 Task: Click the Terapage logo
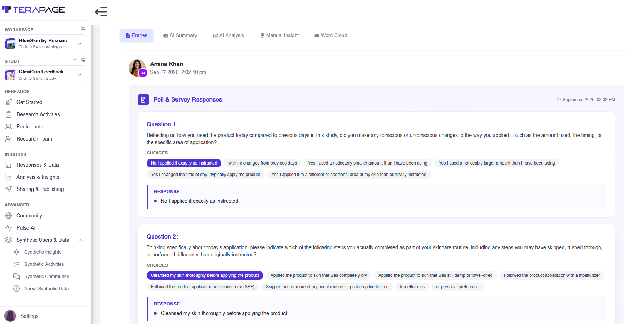(x=34, y=10)
